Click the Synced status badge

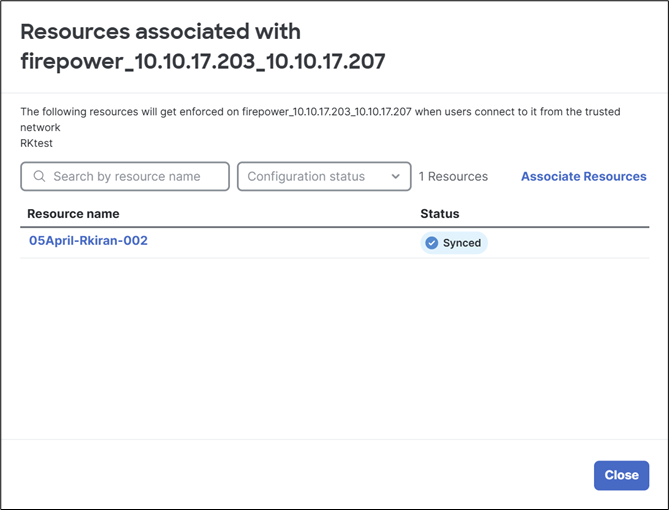tap(454, 243)
